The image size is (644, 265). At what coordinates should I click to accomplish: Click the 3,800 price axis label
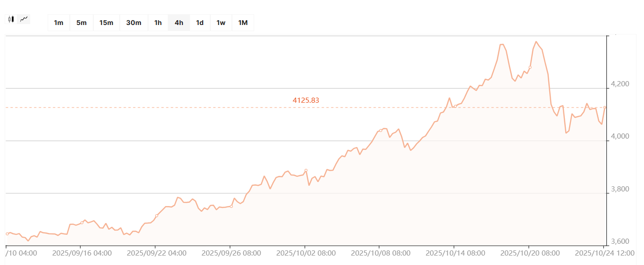(x=619, y=189)
